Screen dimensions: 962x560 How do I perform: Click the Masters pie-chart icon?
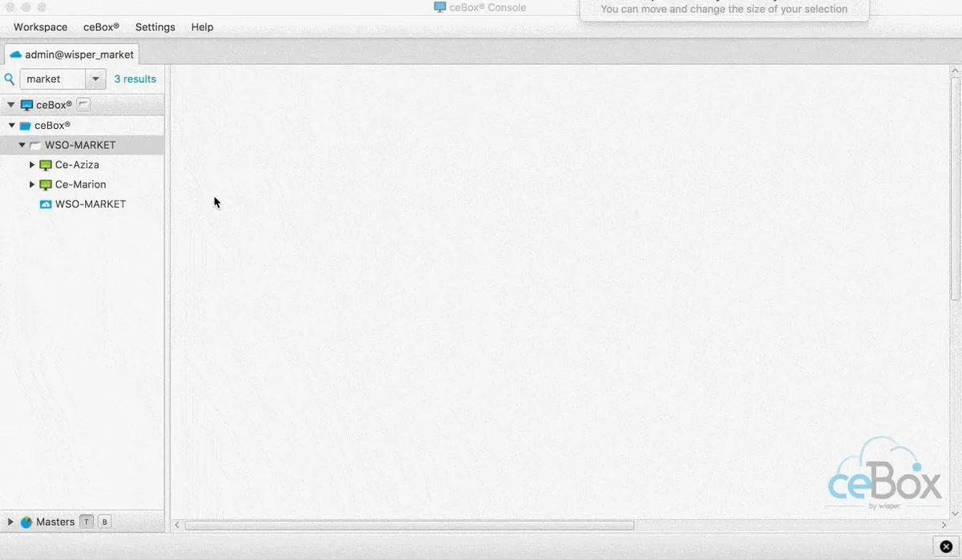point(26,522)
